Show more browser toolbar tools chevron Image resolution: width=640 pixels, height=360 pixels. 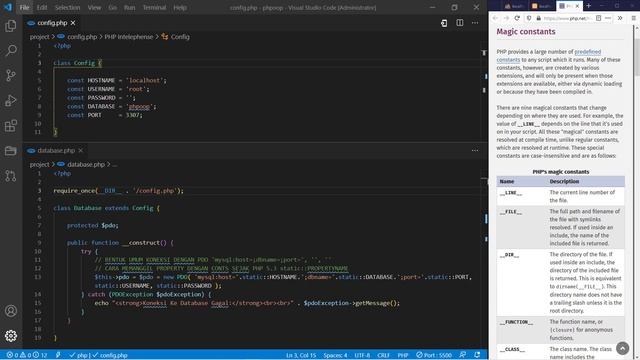click(x=620, y=18)
